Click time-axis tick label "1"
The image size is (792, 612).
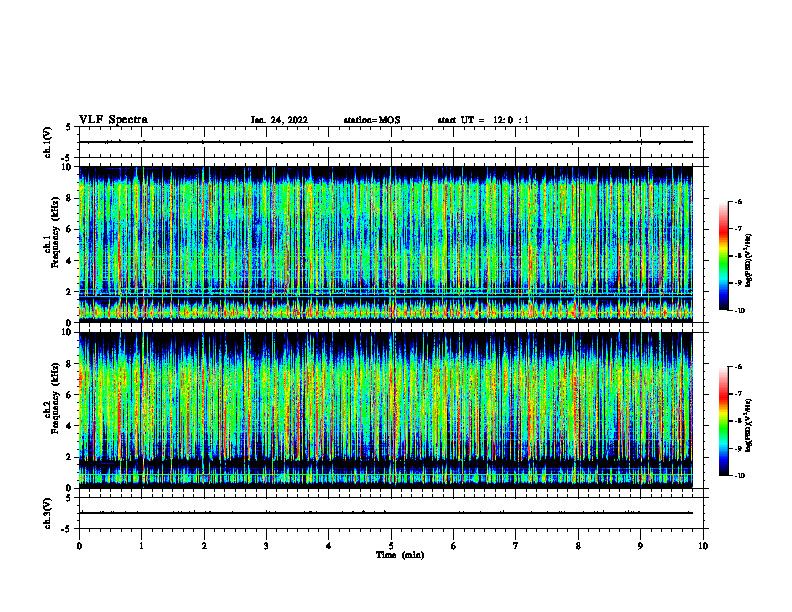[x=141, y=546]
